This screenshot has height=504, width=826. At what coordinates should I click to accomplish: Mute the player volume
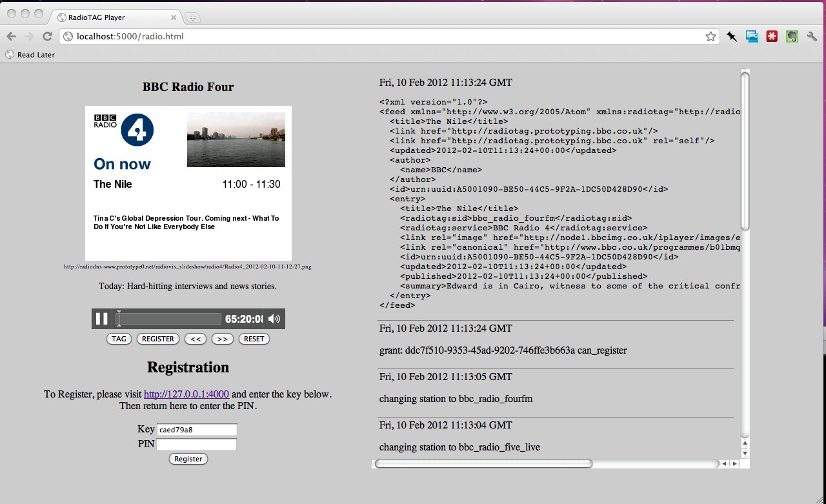coord(273,318)
